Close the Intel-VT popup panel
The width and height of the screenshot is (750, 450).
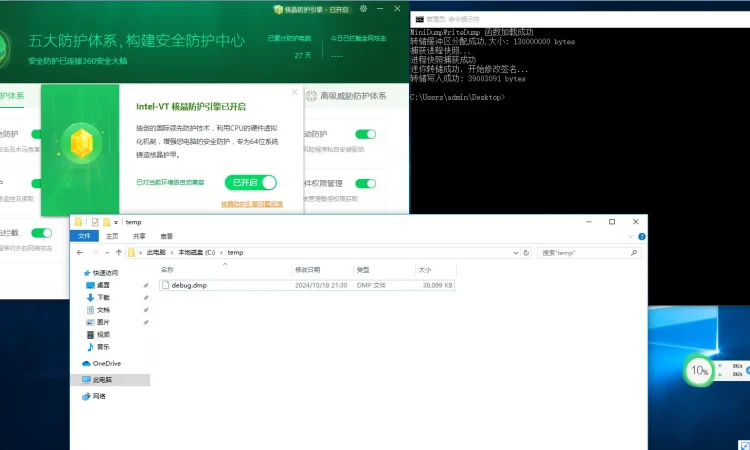pos(295,92)
